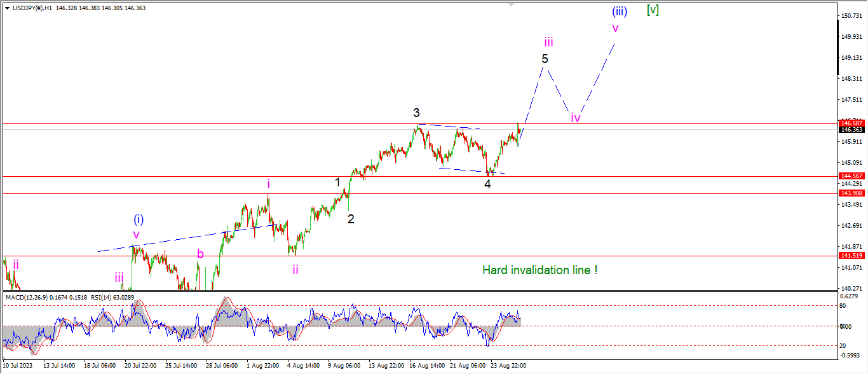
Task: Click the black 3 wave label
Action: pyautogui.click(x=416, y=113)
